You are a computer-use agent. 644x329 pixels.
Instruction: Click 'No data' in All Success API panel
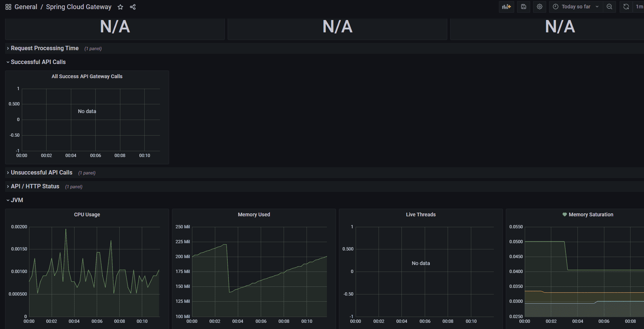pyautogui.click(x=87, y=111)
